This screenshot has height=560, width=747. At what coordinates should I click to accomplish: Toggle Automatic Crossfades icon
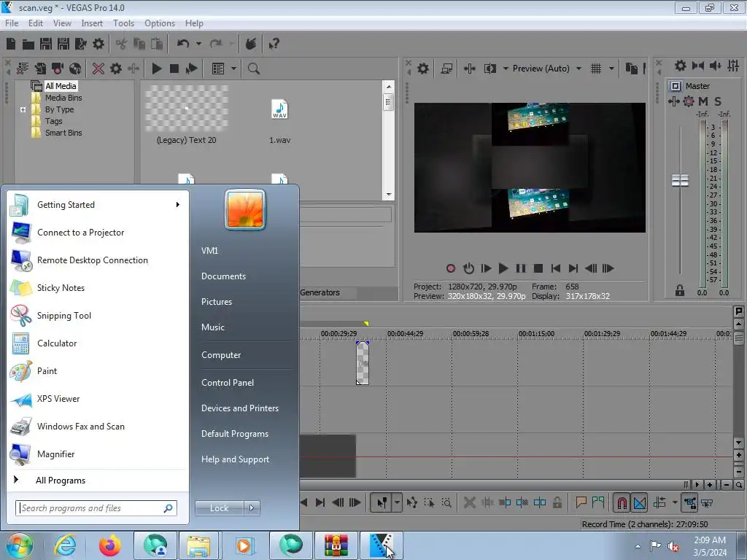[x=640, y=502]
